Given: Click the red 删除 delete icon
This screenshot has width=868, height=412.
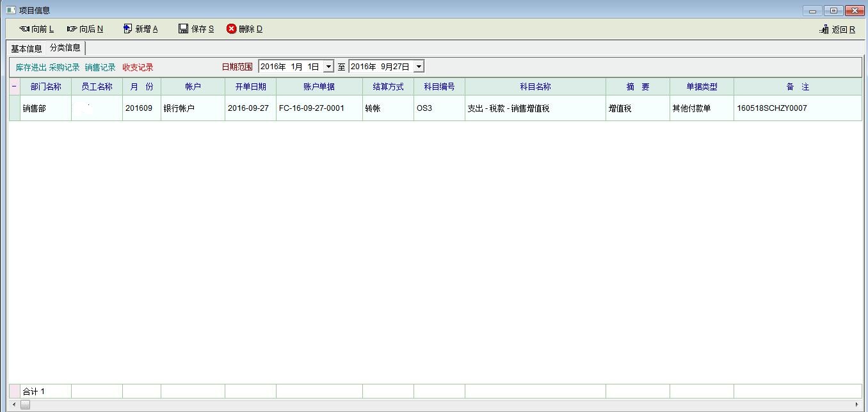Looking at the screenshot, I should coord(232,29).
